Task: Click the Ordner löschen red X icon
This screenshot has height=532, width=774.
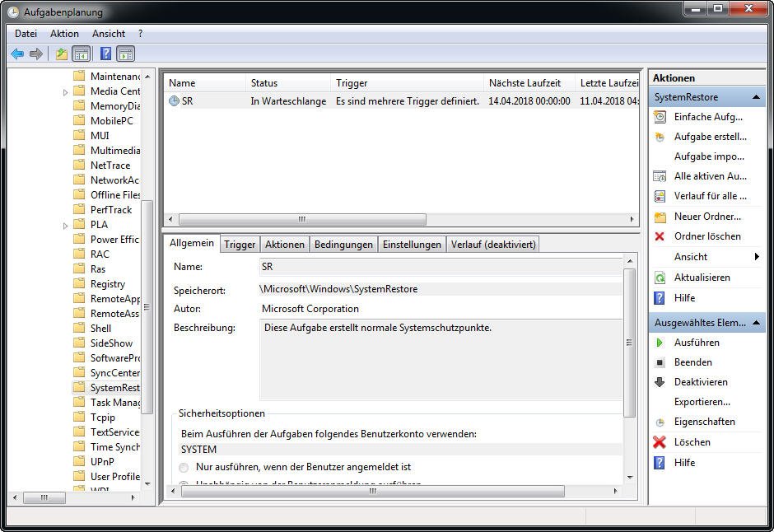Action: [660, 236]
